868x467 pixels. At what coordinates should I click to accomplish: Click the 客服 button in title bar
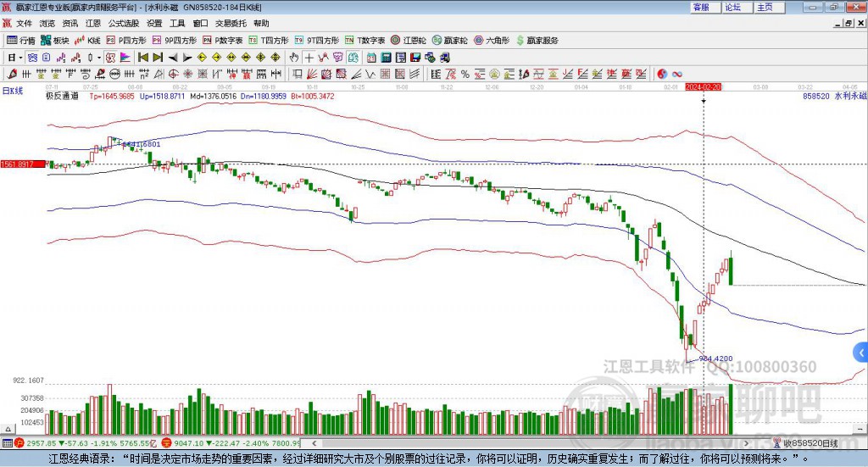tap(704, 7)
